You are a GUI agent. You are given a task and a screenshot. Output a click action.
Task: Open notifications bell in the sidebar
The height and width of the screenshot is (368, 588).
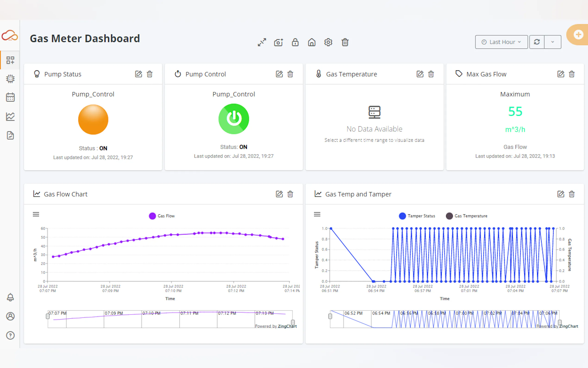[10, 297]
